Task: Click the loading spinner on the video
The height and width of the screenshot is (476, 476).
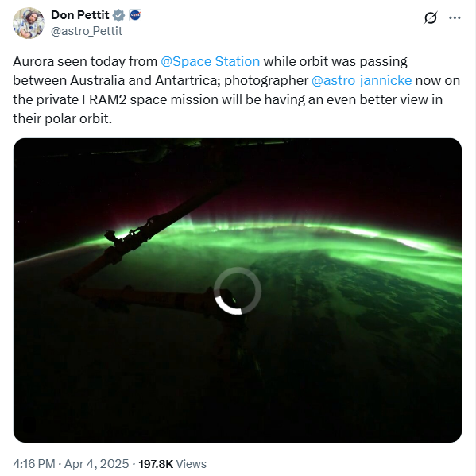Action: (238, 291)
